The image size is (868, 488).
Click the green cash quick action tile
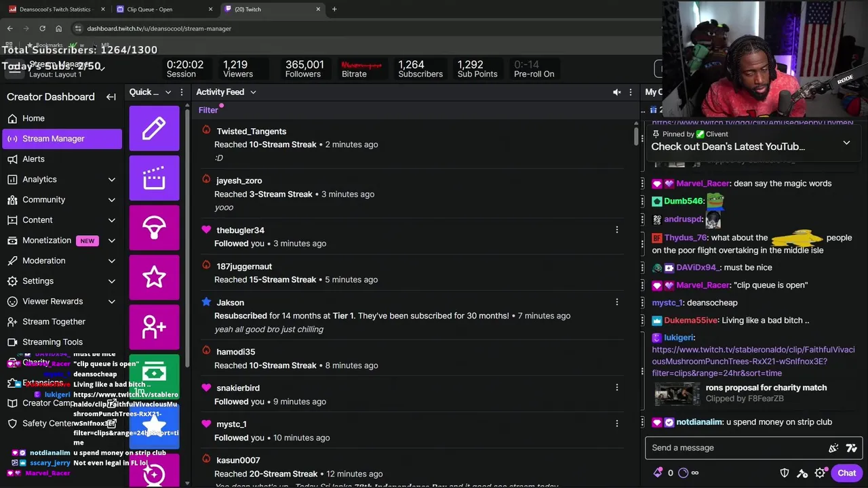[154, 376]
